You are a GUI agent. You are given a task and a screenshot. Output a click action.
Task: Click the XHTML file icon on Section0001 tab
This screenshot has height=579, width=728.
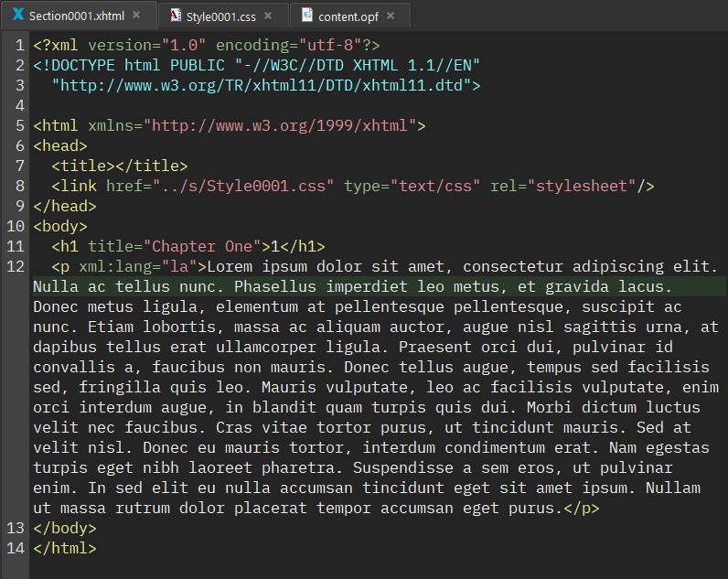(x=18, y=14)
